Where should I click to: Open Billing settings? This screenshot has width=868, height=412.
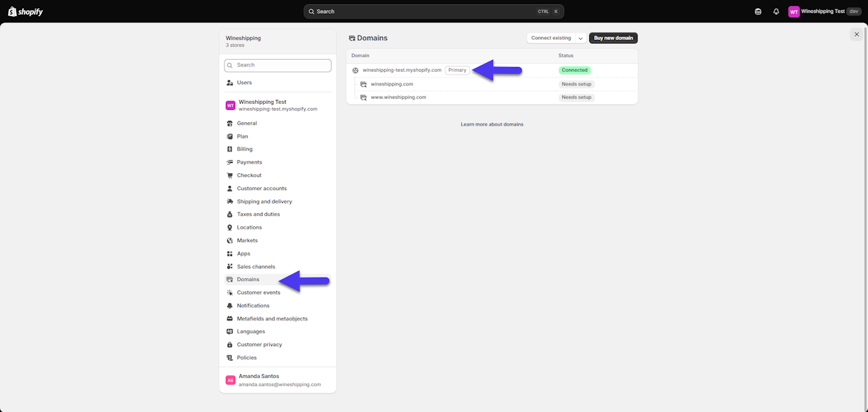[x=278, y=149]
